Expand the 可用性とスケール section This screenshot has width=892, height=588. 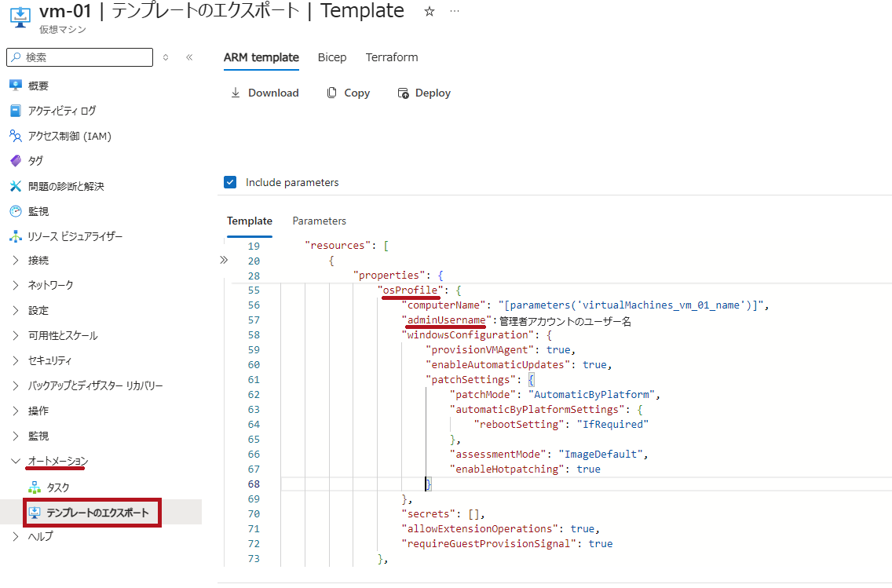pyautogui.click(x=16, y=335)
